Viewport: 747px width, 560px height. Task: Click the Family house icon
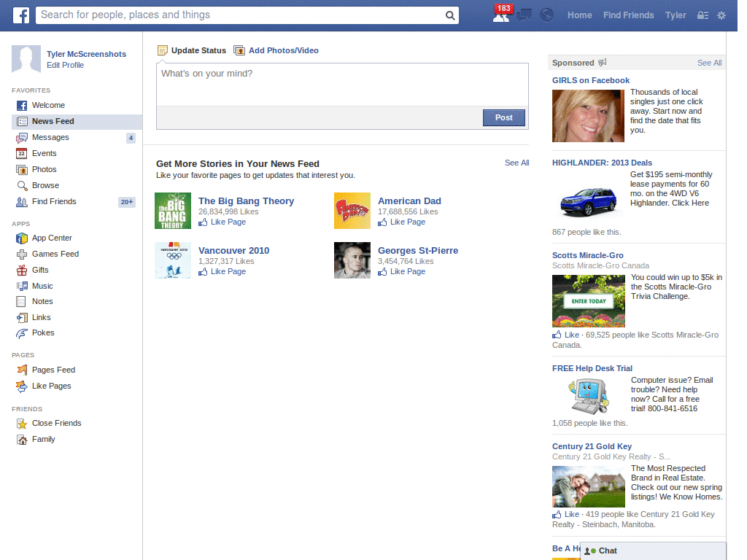(x=21, y=440)
